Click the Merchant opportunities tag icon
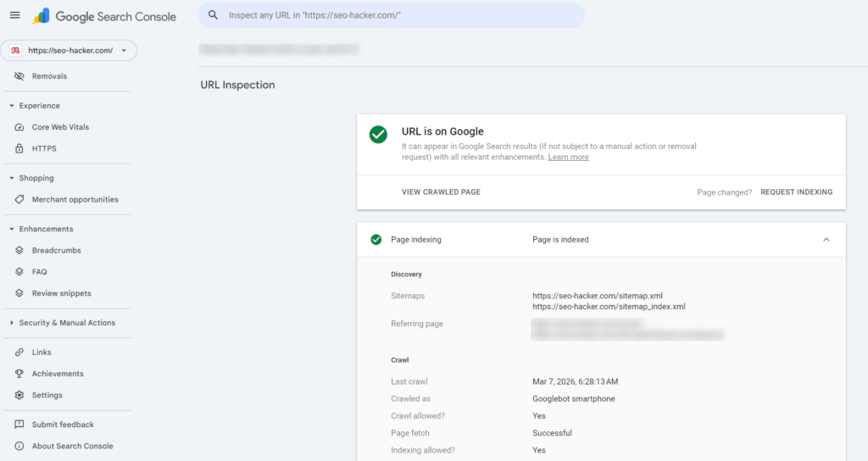868x461 pixels. (x=19, y=199)
